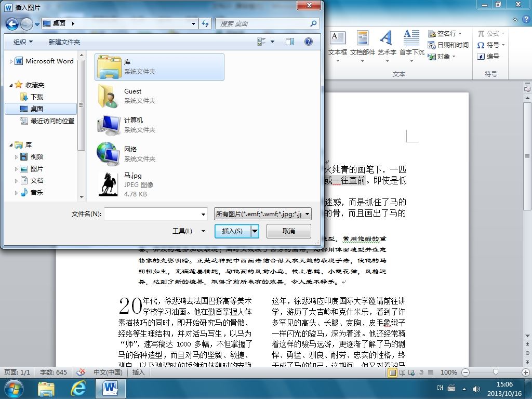Click 新建文件夹 button
Image resolution: width=532 pixels, height=399 pixels.
tap(64, 42)
